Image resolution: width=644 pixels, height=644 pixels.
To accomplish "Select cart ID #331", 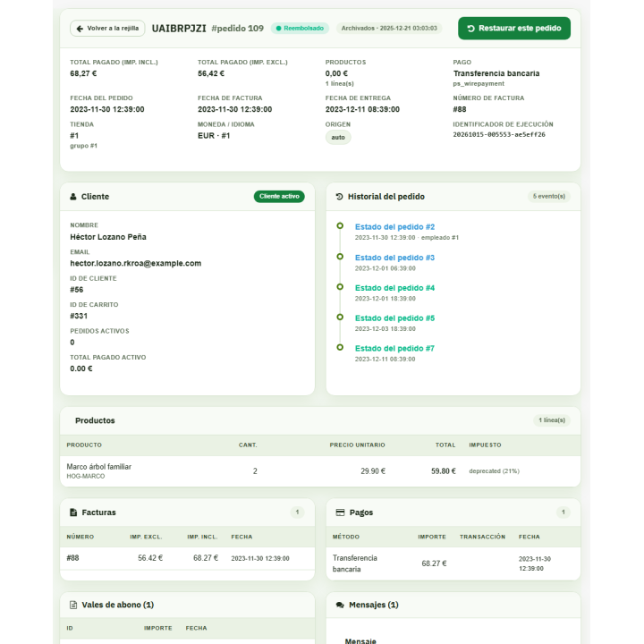I will click(x=79, y=316).
